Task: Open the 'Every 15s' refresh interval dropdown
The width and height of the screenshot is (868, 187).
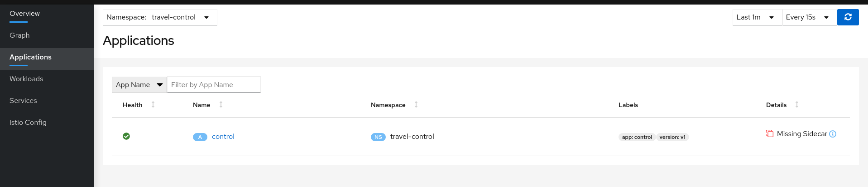Action: point(809,17)
